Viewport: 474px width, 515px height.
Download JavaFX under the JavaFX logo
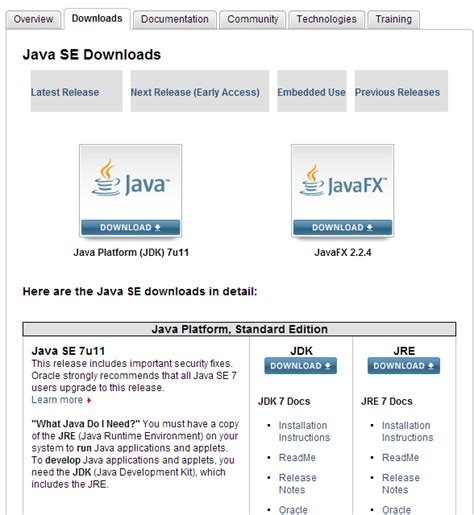click(342, 227)
